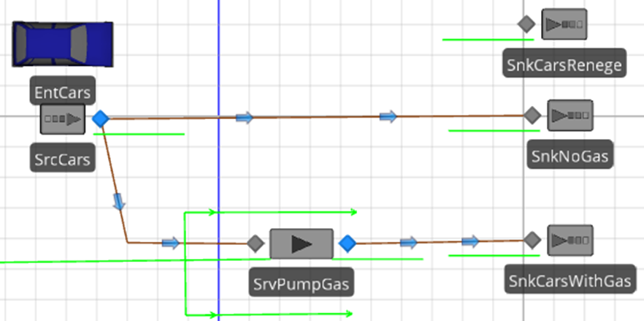Select the SrcCars blue output node
644x321 pixels.
101,119
